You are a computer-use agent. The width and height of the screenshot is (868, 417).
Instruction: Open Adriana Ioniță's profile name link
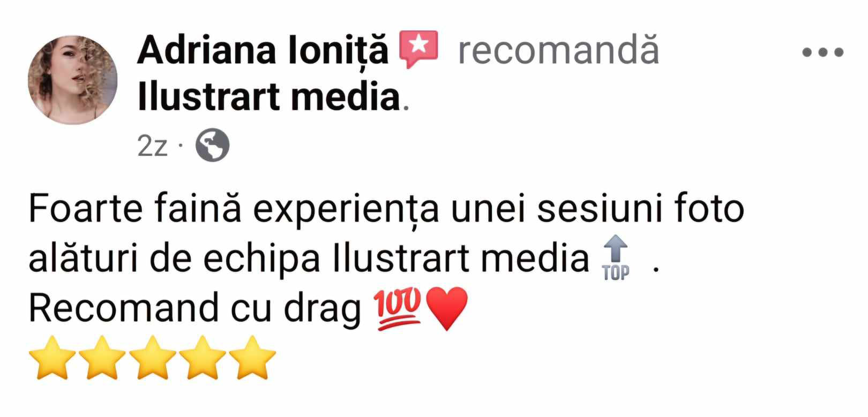(x=263, y=50)
